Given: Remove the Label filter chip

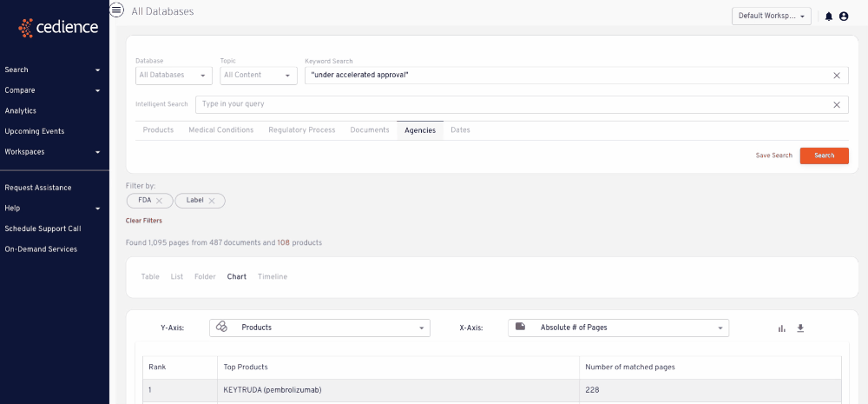Looking at the screenshot, I should coord(212,201).
